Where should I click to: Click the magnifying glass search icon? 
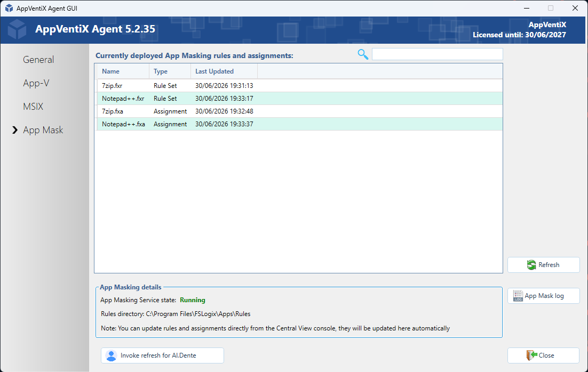pos(363,54)
